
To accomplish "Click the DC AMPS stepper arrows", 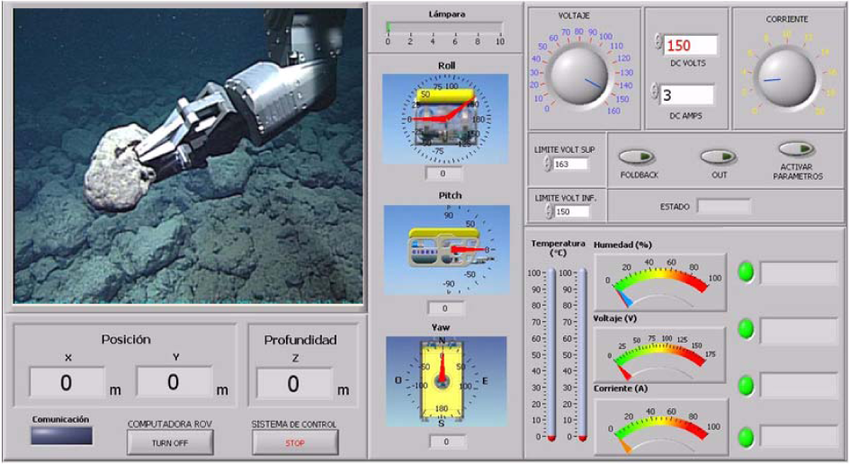I will [654, 91].
